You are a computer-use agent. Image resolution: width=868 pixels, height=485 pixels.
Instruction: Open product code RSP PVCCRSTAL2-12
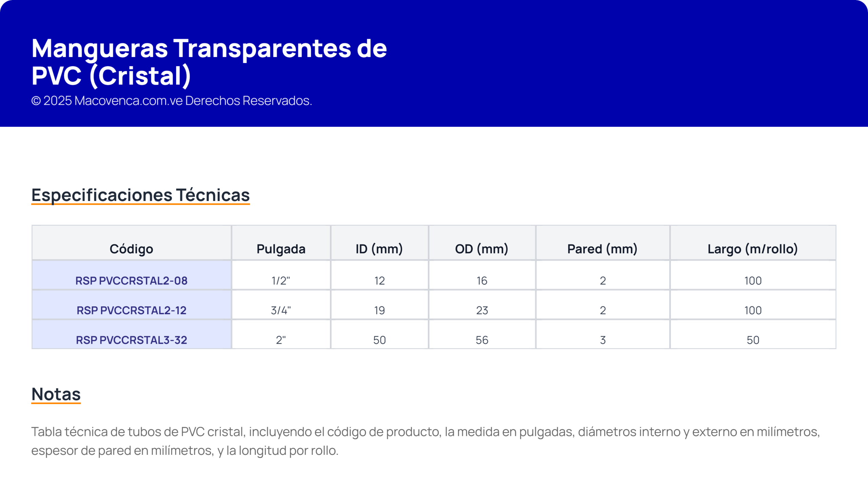(131, 310)
